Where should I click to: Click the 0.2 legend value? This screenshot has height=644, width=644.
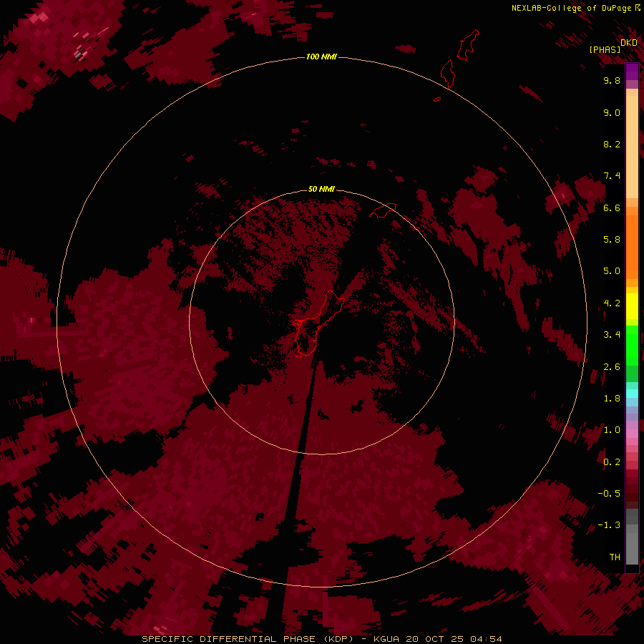tap(612, 462)
